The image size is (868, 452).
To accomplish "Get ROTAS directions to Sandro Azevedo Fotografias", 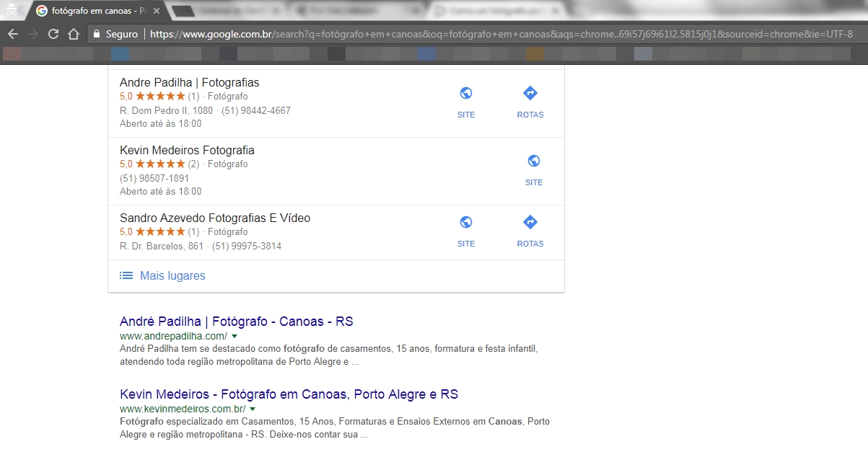I will 530,222.
